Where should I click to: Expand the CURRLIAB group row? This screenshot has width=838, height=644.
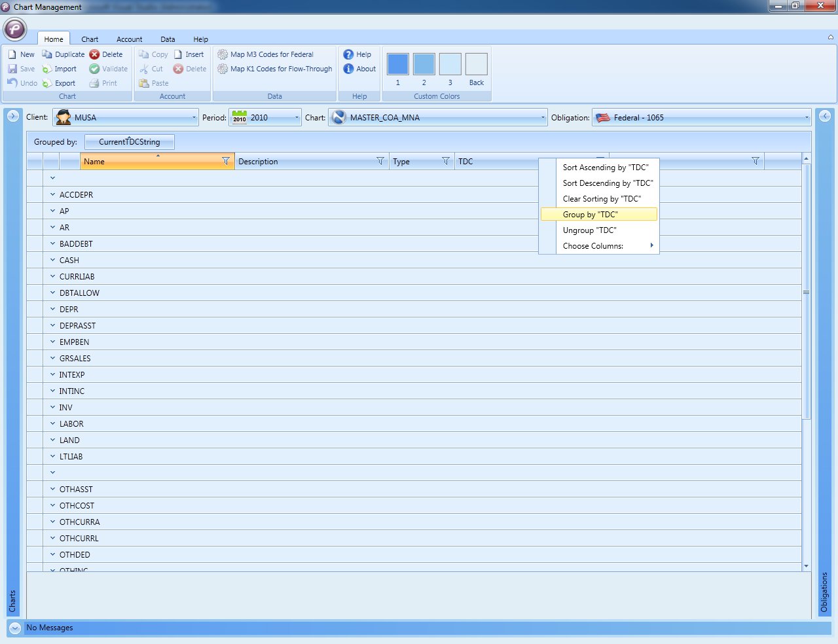point(53,276)
